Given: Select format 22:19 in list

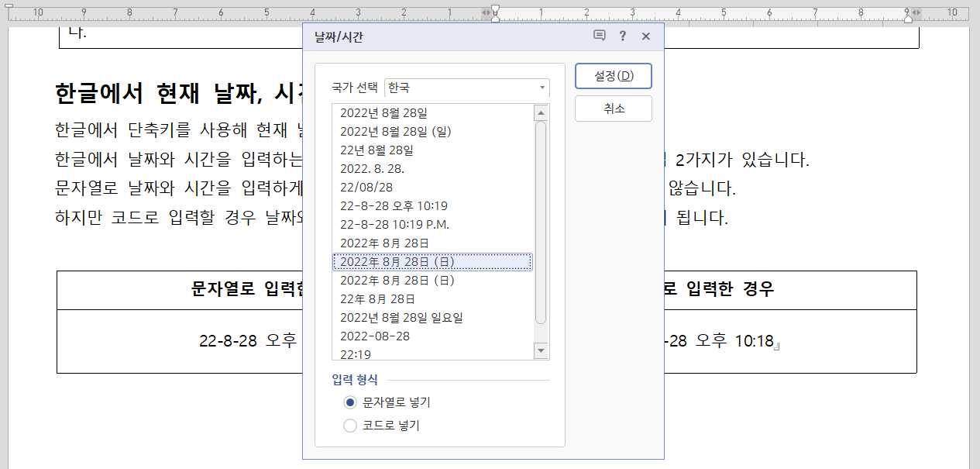Looking at the screenshot, I should coord(432,353).
